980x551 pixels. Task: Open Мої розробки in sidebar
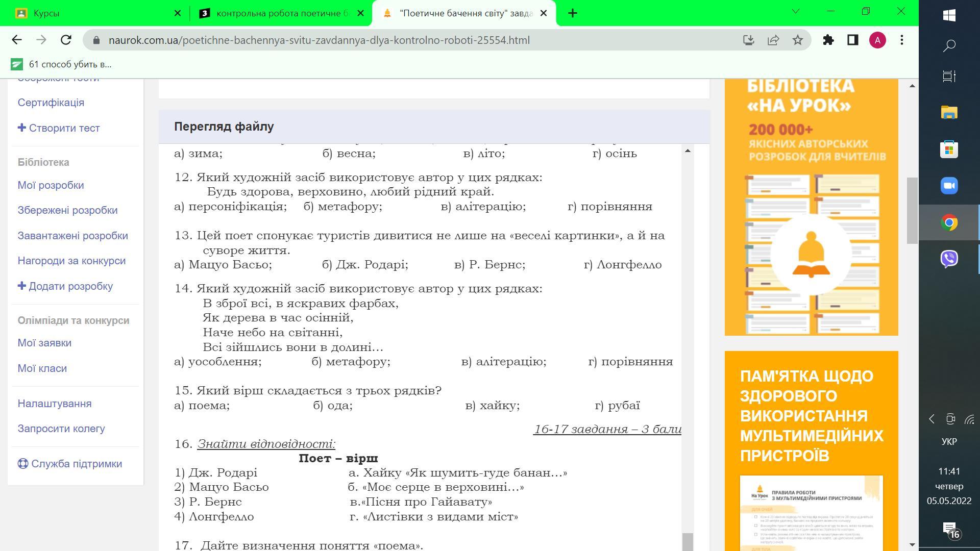51,185
